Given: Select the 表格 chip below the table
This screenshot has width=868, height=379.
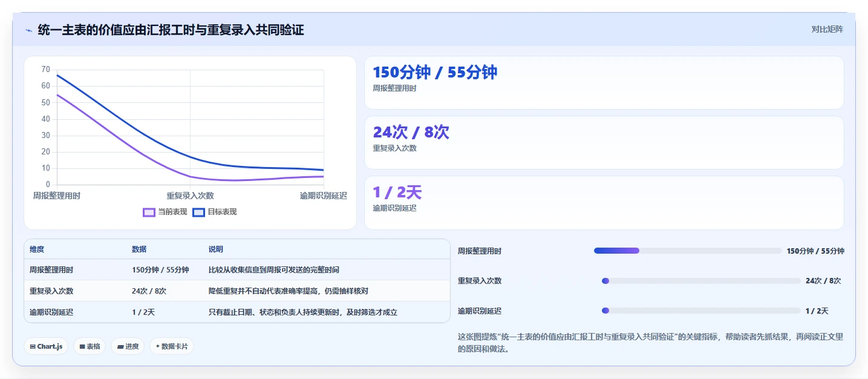Looking at the screenshot, I should (x=90, y=346).
